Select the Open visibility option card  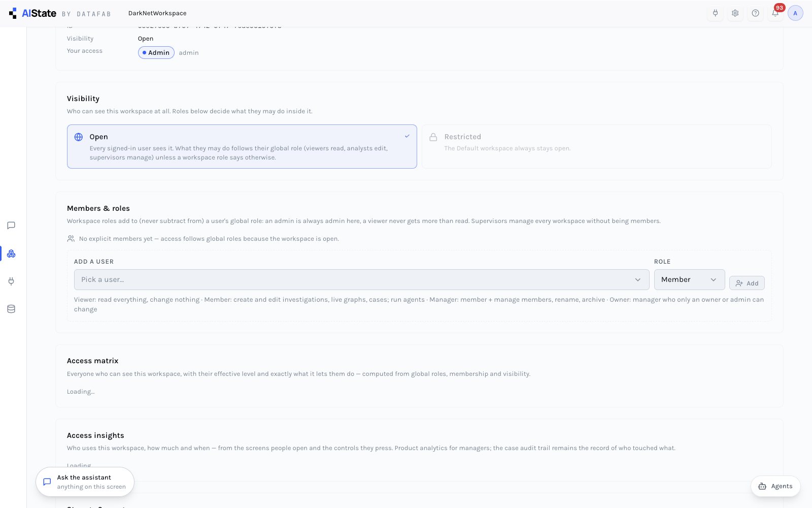click(x=242, y=146)
